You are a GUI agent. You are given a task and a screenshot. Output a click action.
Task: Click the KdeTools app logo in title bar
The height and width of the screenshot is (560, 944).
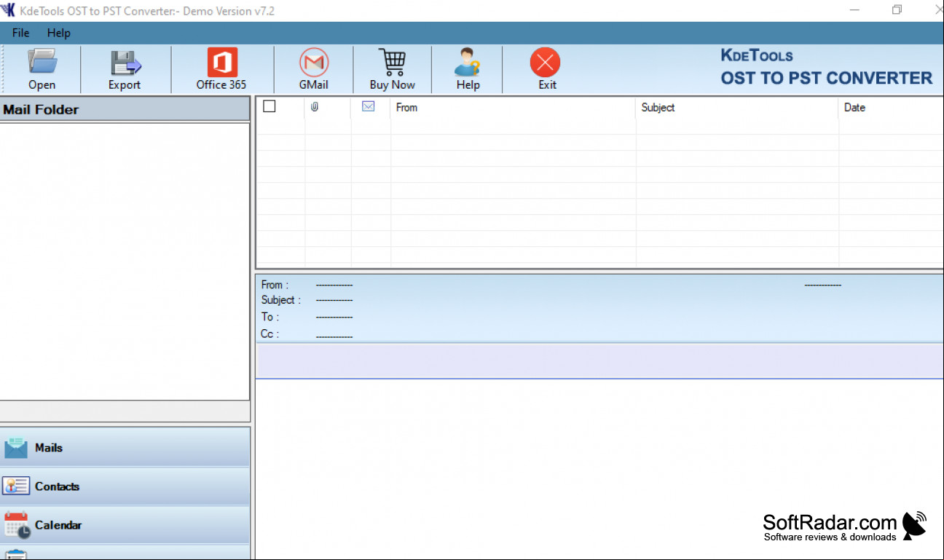9,10
